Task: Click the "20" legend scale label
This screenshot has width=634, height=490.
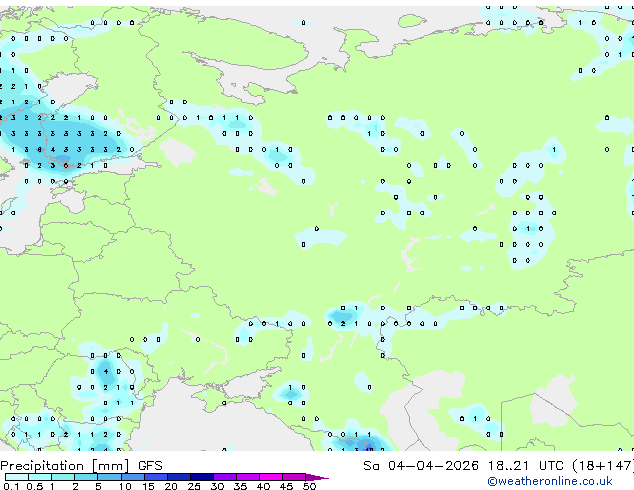Action: 171,486
